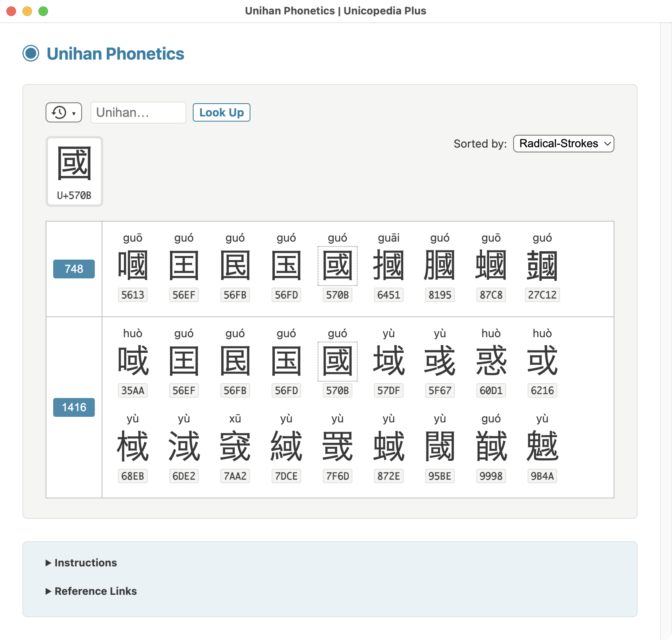The width and height of the screenshot is (672, 640).
Task: Focus the Unihan search input field
Action: pyautogui.click(x=138, y=112)
